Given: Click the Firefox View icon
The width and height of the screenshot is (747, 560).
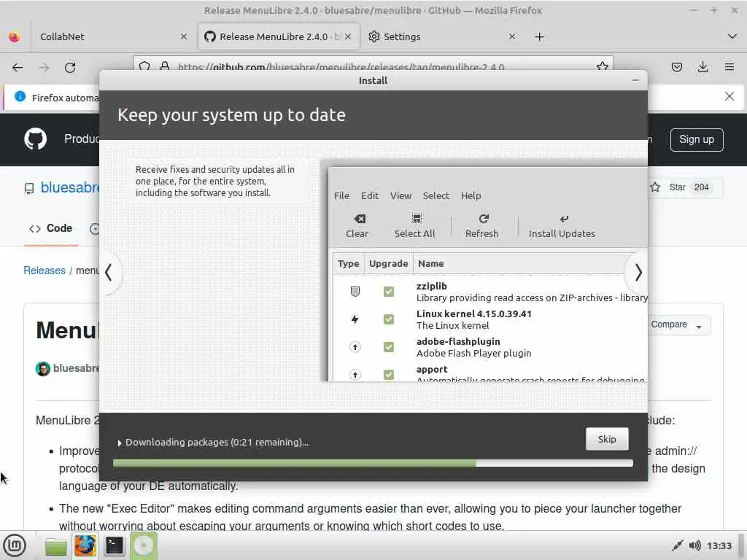Looking at the screenshot, I should tap(15, 36).
